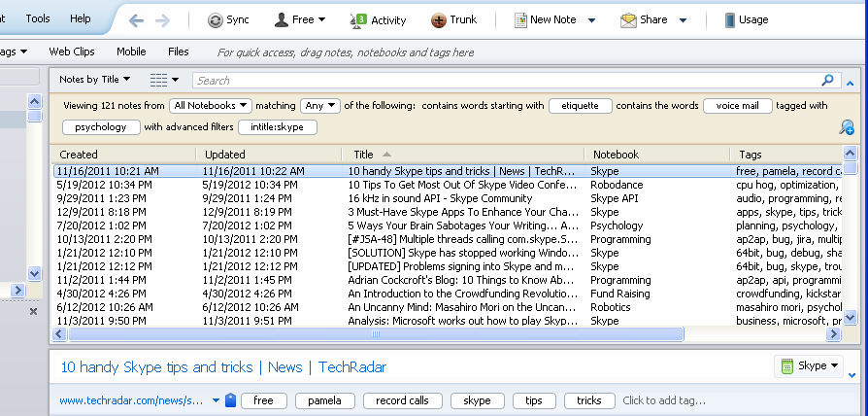
Task: Click the note list vertical scroll up arrow
Action: coord(850,153)
